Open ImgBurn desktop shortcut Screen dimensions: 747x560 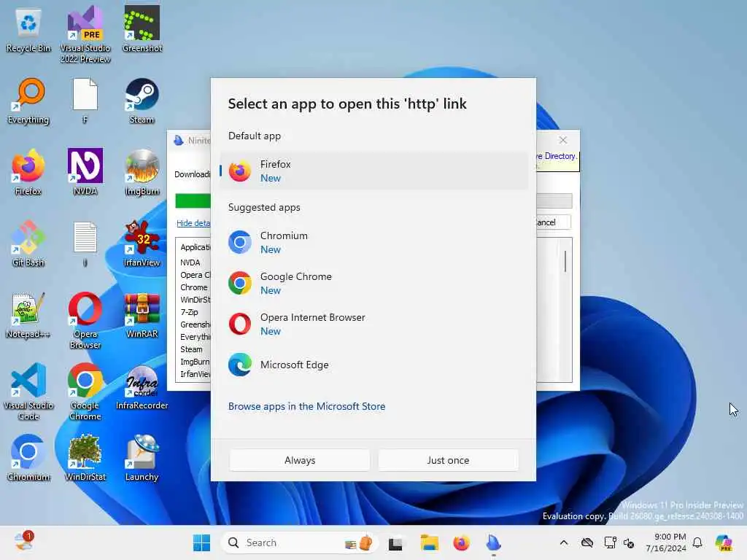click(142, 172)
